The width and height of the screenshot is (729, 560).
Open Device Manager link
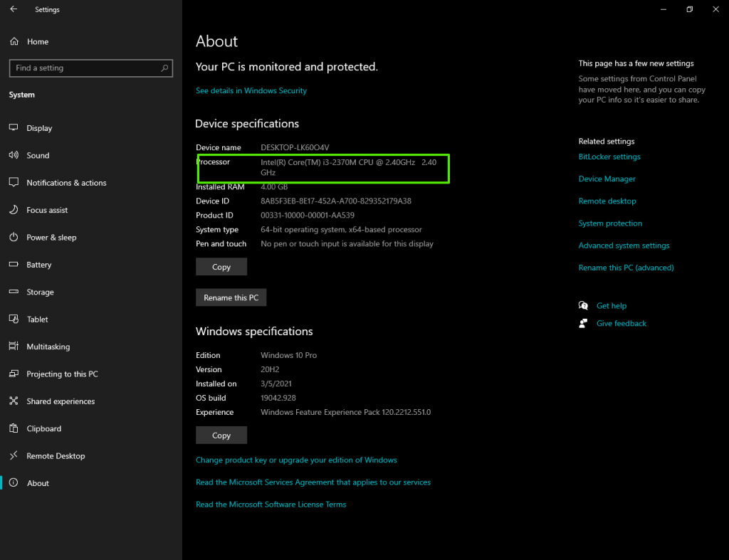tap(607, 179)
